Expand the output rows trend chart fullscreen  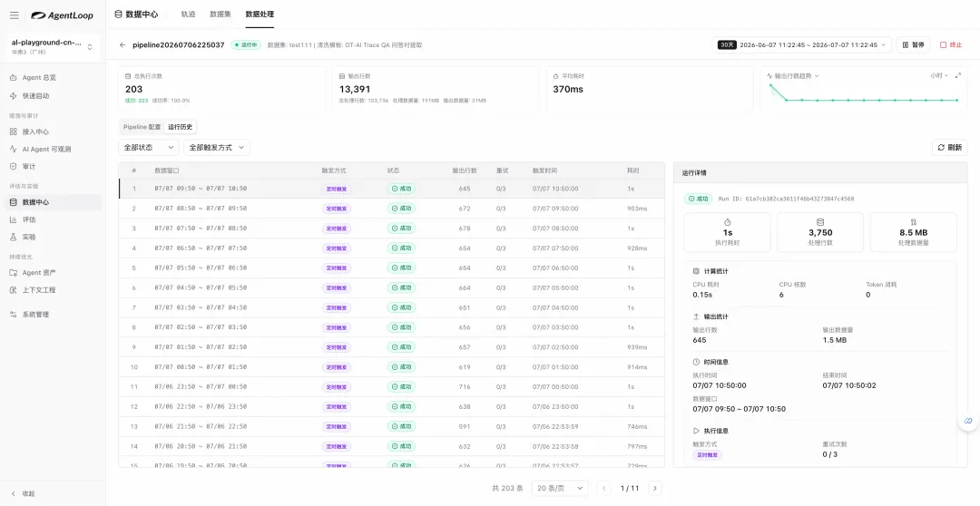[958, 75]
